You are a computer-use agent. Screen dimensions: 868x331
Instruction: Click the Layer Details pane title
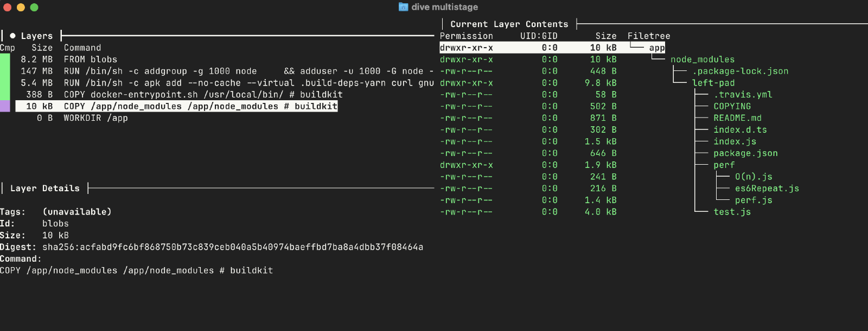tap(44, 189)
